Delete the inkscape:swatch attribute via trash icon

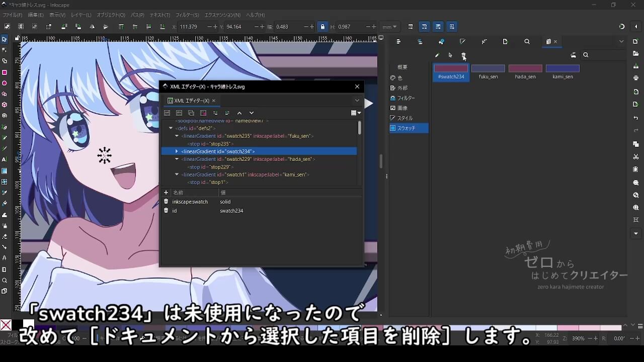(166, 202)
